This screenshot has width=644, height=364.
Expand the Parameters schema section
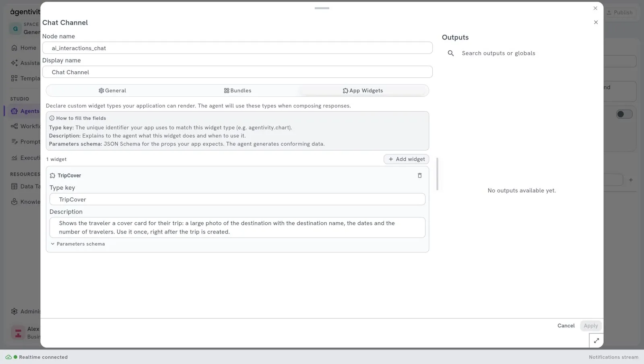click(x=78, y=244)
